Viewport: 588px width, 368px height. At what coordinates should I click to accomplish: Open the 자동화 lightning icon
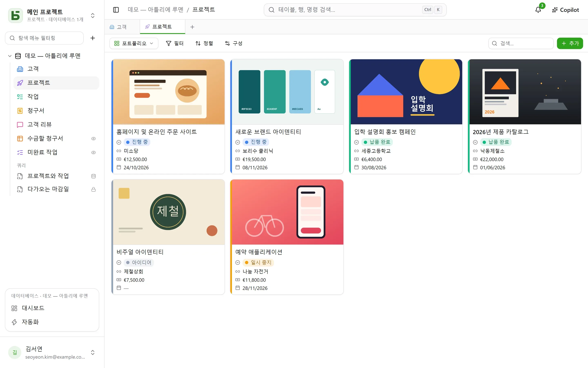tap(14, 322)
